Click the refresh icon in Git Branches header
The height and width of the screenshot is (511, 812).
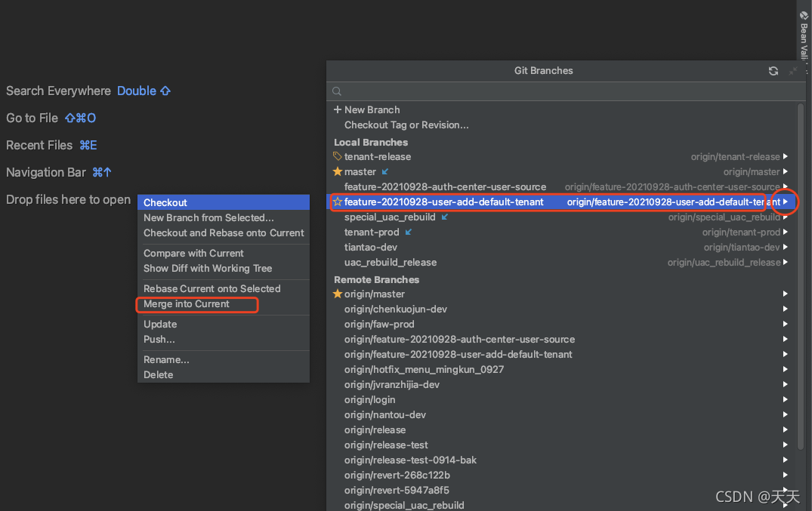pos(773,71)
